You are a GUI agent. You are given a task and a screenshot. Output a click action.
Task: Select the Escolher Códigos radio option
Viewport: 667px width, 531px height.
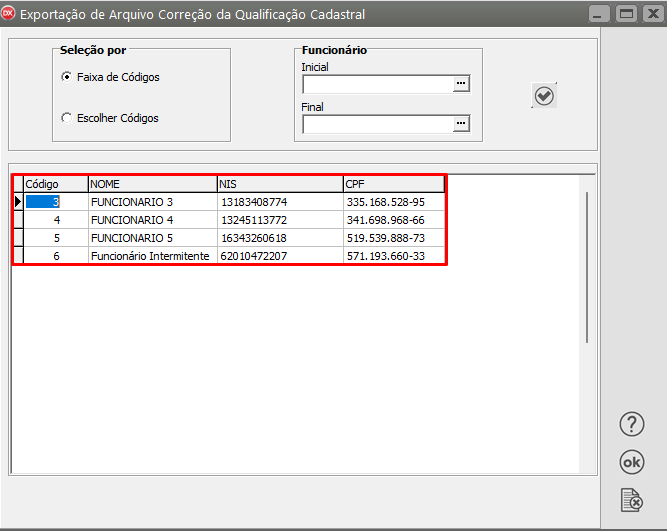67,118
